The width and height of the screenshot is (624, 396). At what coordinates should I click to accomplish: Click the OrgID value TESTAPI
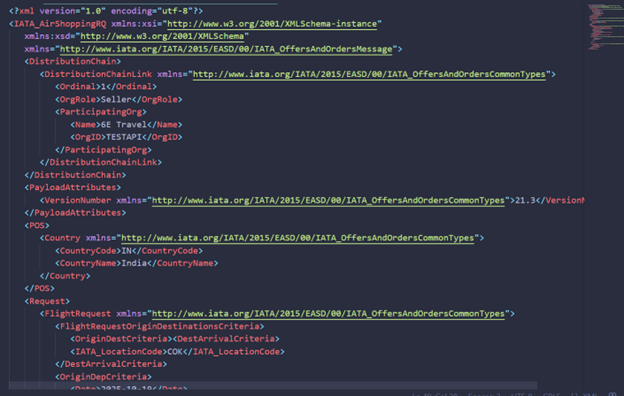(x=124, y=137)
